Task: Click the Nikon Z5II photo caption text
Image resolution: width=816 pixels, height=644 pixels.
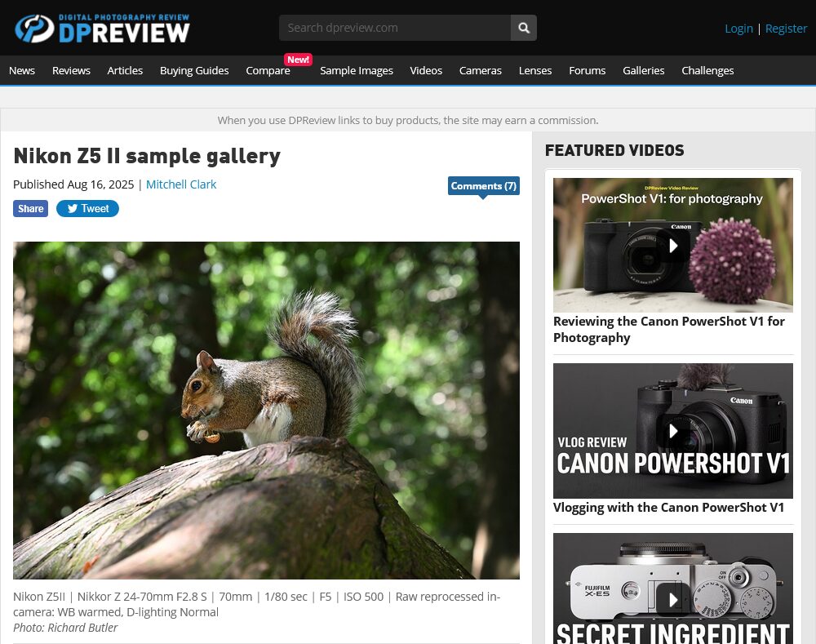Action: [256, 604]
